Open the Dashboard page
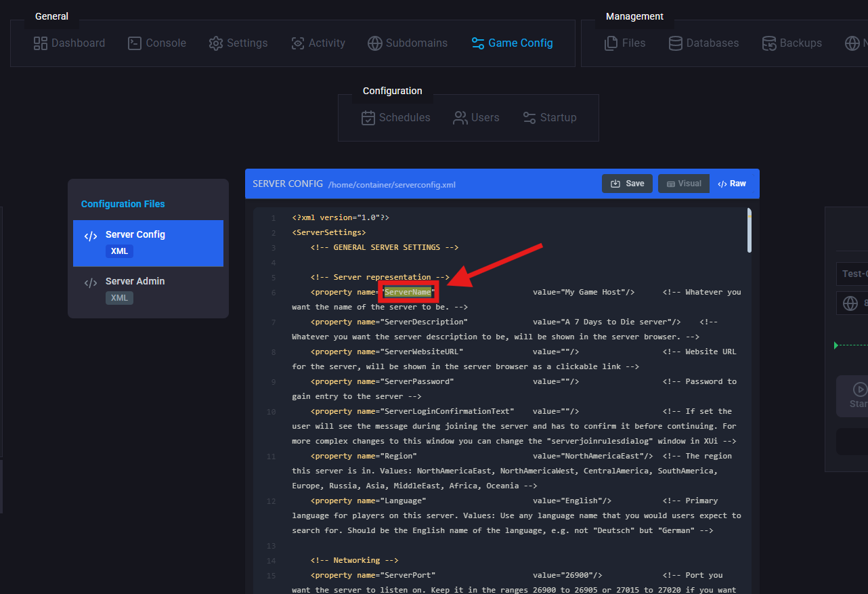Image resolution: width=868 pixels, height=594 pixels. 69,43
